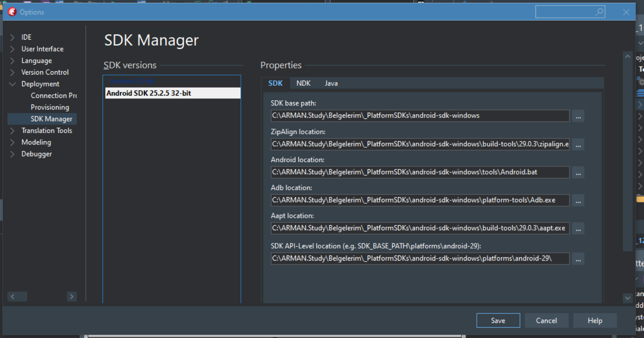Click the Android location field
This screenshot has height=338, width=644.
coord(420,172)
